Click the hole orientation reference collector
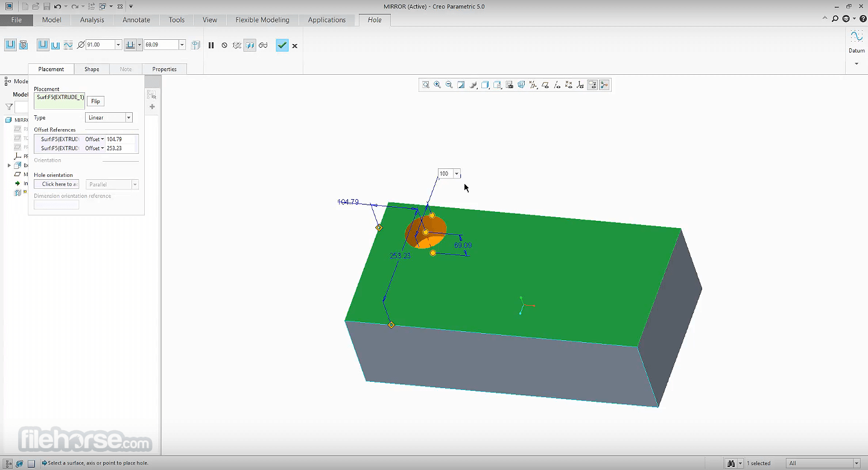Screen dimensions: 868x470 tap(56, 184)
